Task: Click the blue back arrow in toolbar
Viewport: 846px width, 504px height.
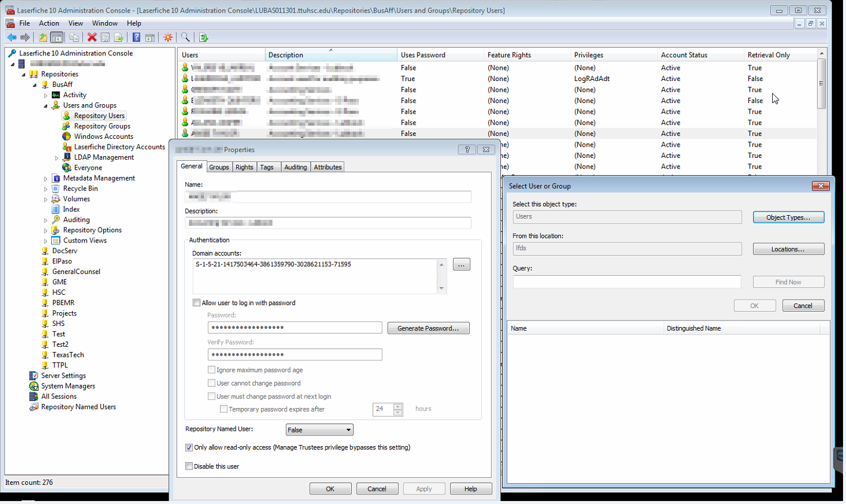Action: pyautogui.click(x=11, y=38)
